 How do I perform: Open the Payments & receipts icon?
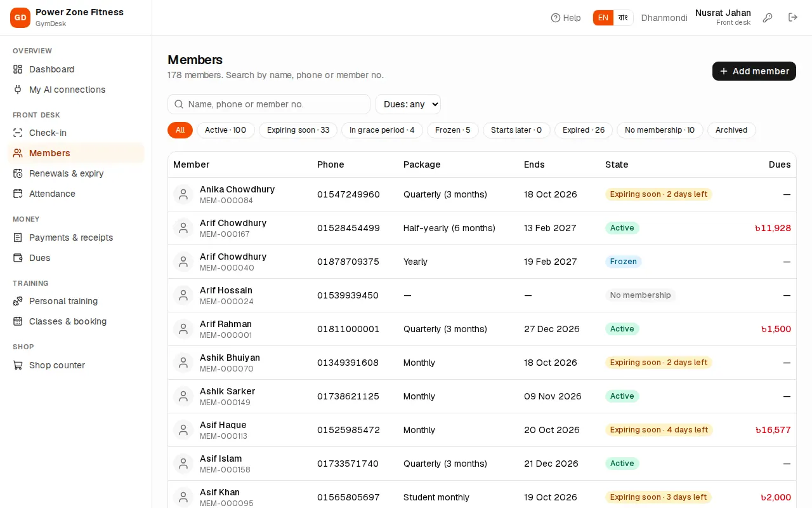tap(18, 237)
